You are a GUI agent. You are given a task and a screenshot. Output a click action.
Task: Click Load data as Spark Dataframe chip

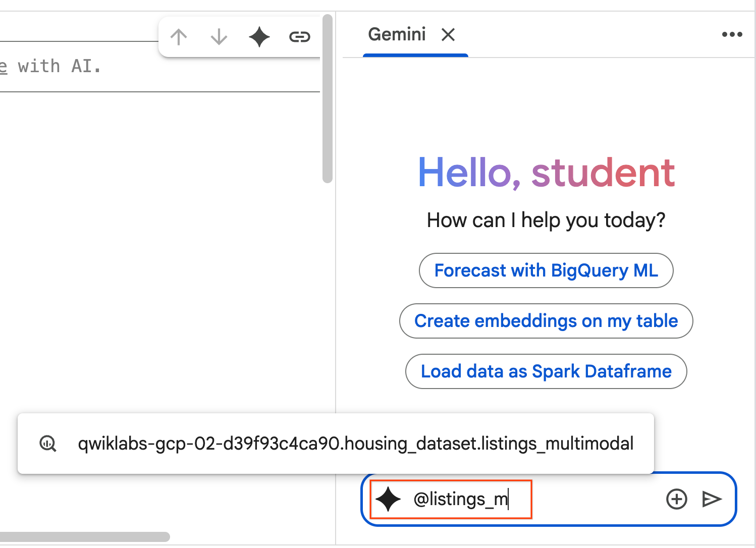tap(546, 371)
